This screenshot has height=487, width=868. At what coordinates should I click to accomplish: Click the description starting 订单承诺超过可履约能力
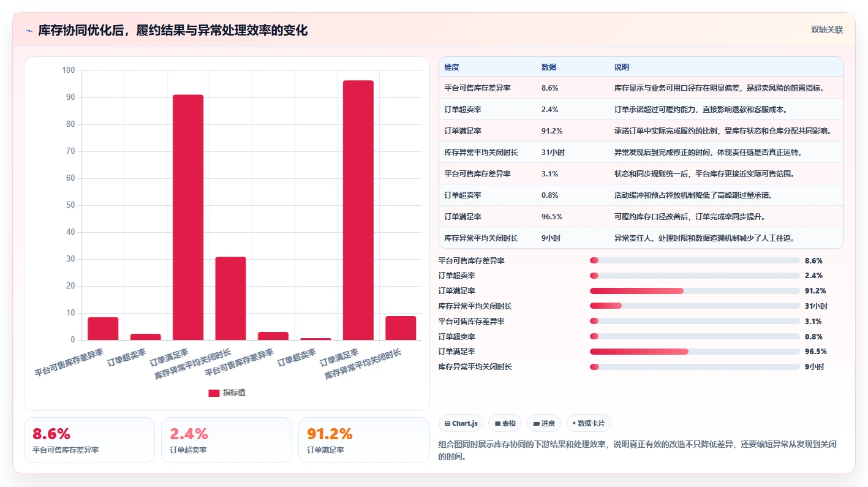pyautogui.click(x=702, y=110)
